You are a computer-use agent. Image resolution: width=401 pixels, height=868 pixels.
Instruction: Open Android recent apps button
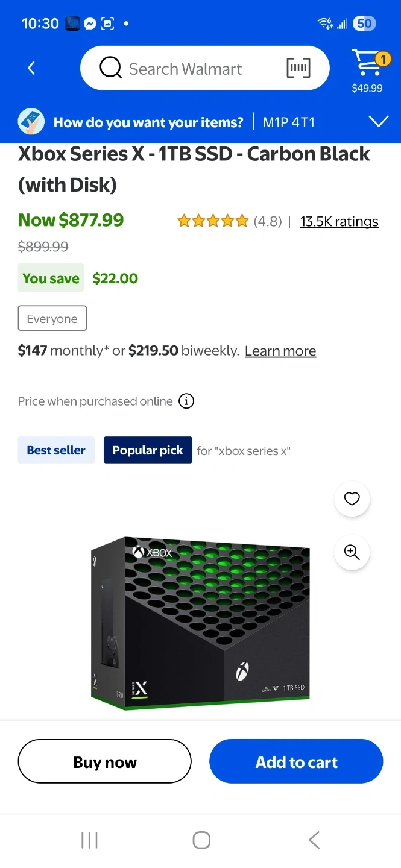[x=89, y=840]
